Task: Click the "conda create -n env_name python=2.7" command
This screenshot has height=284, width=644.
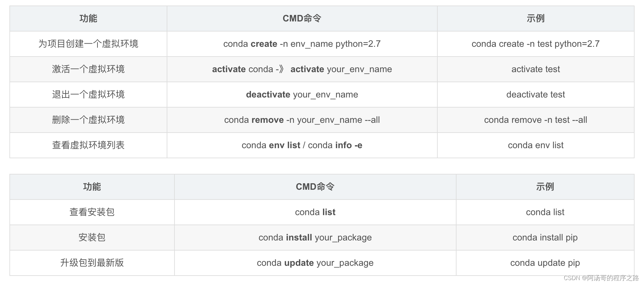Action: pyautogui.click(x=302, y=44)
